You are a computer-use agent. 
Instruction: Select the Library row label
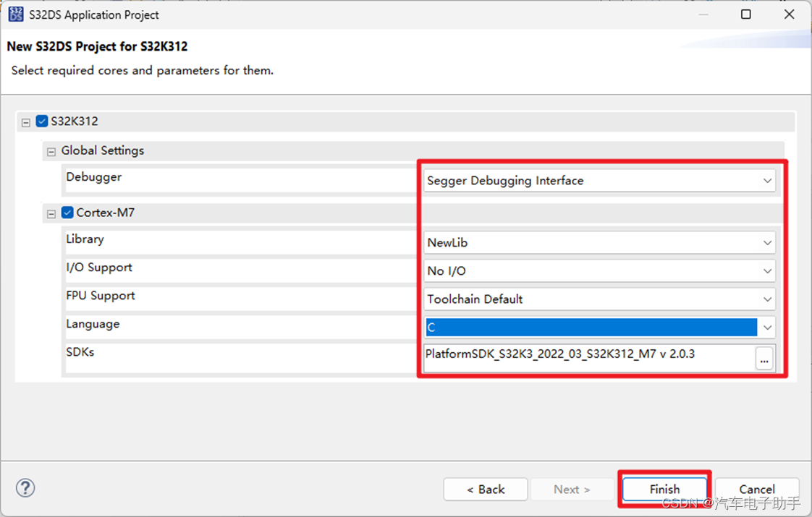point(85,239)
